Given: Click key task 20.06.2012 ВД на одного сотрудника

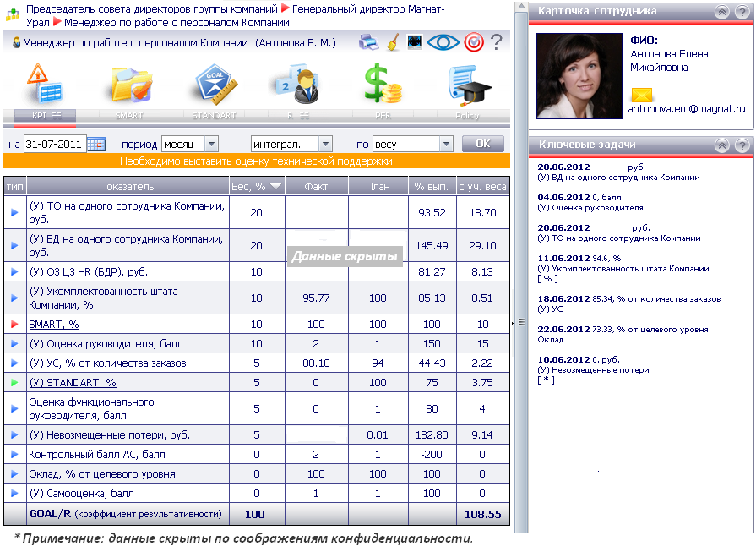Looking at the screenshot, I should point(618,172).
